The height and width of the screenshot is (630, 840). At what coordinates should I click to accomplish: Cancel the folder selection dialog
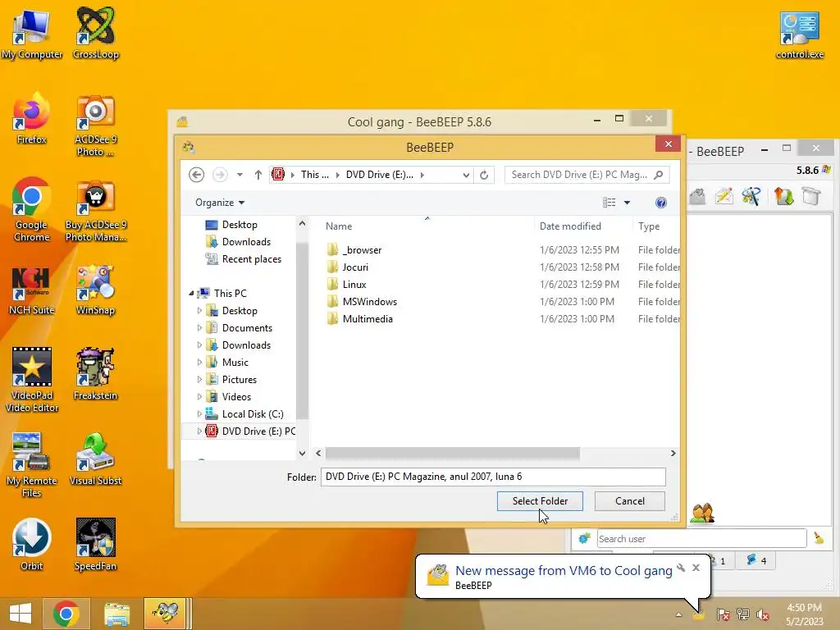tap(629, 501)
